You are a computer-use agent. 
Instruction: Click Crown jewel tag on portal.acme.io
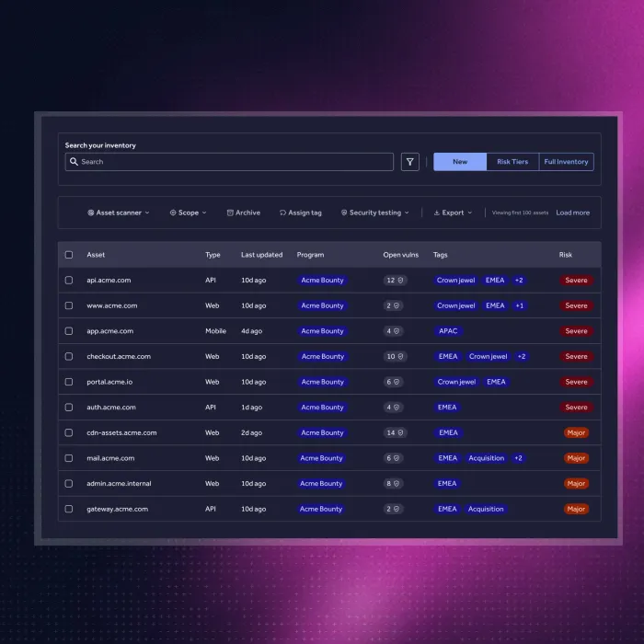tap(456, 382)
